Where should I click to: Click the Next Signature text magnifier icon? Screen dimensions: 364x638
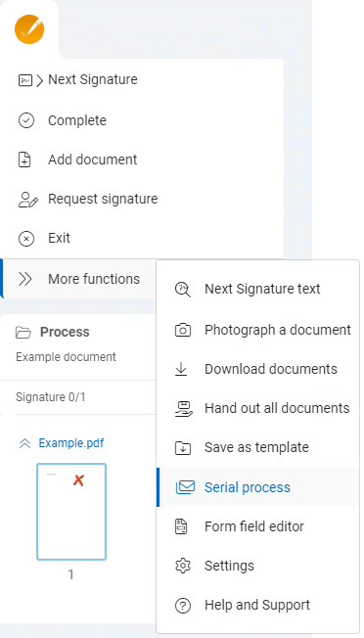[x=183, y=290]
